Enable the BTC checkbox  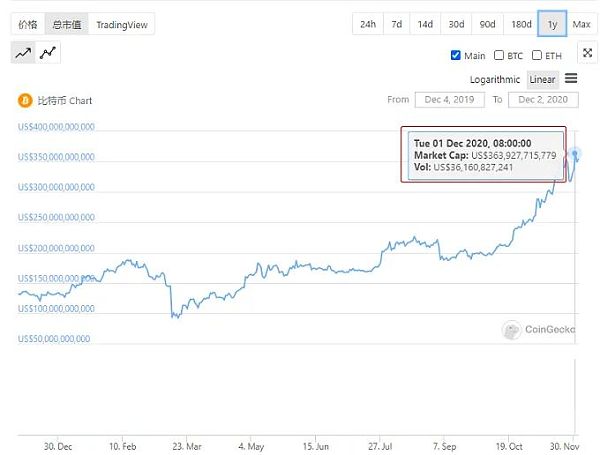499,56
